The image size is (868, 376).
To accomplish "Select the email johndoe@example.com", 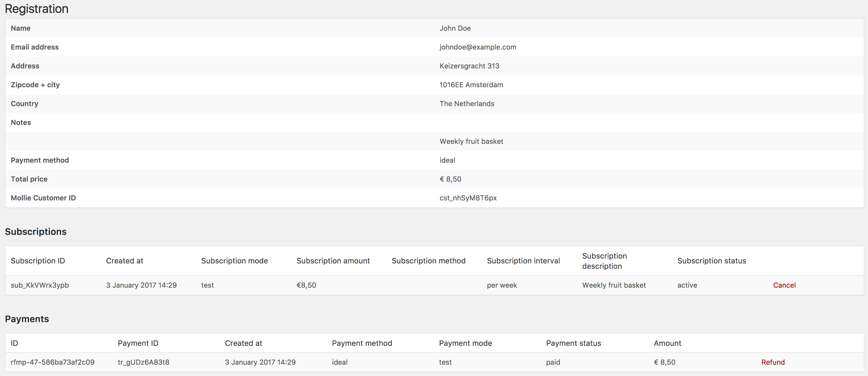I will click(x=478, y=47).
